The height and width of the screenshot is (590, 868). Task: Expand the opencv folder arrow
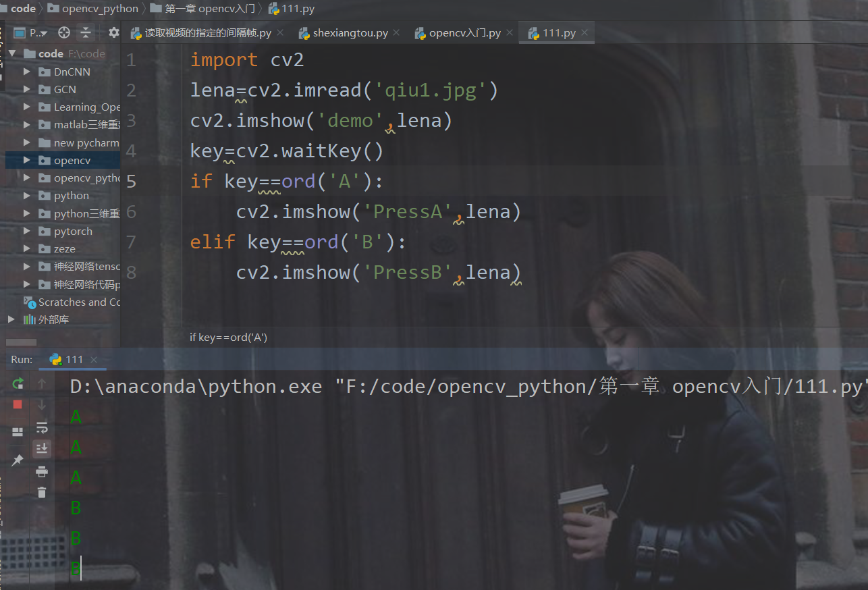point(27,160)
